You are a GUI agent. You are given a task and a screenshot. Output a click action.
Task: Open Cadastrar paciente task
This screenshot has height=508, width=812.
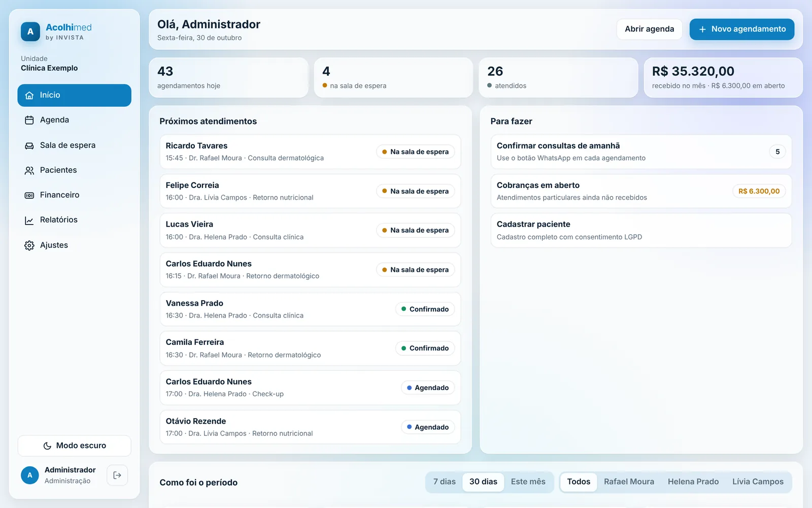(x=641, y=231)
